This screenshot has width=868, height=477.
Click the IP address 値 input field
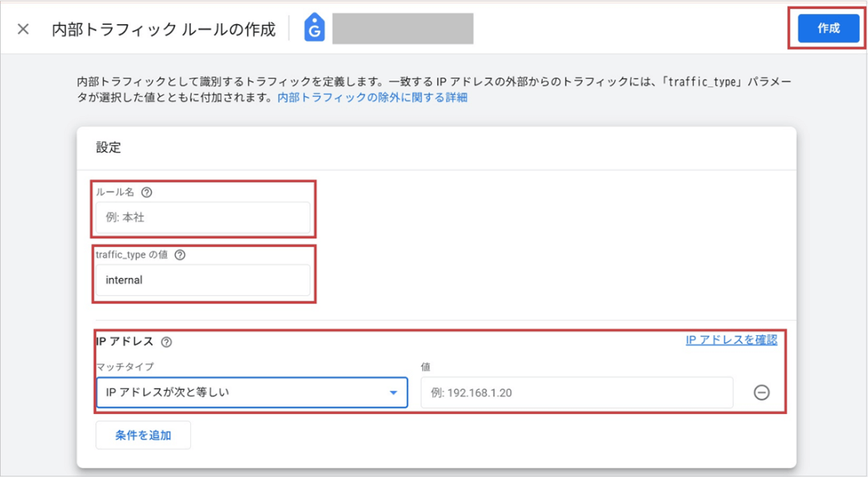(577, 392)
